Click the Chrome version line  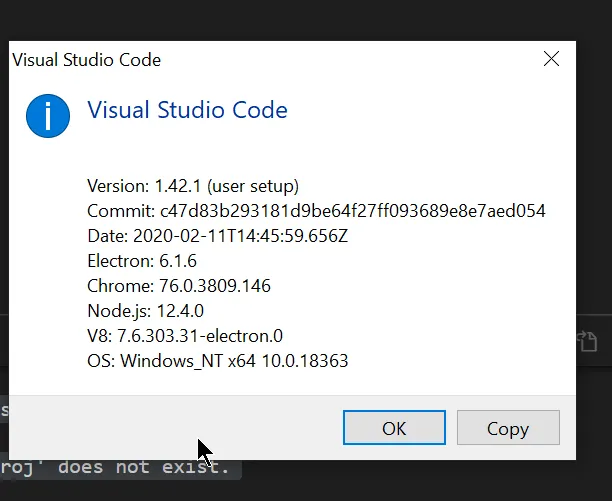[x=179, y=286]
